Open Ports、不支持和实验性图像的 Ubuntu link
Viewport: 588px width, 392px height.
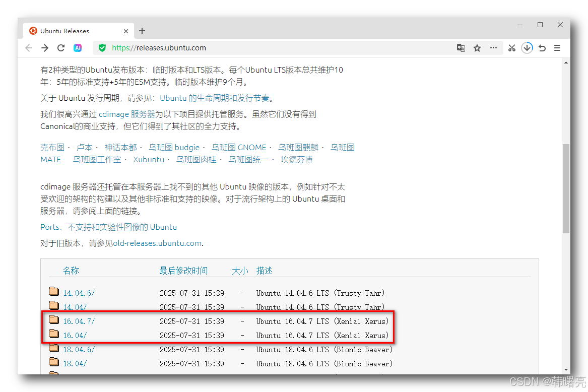click(108, 227)
